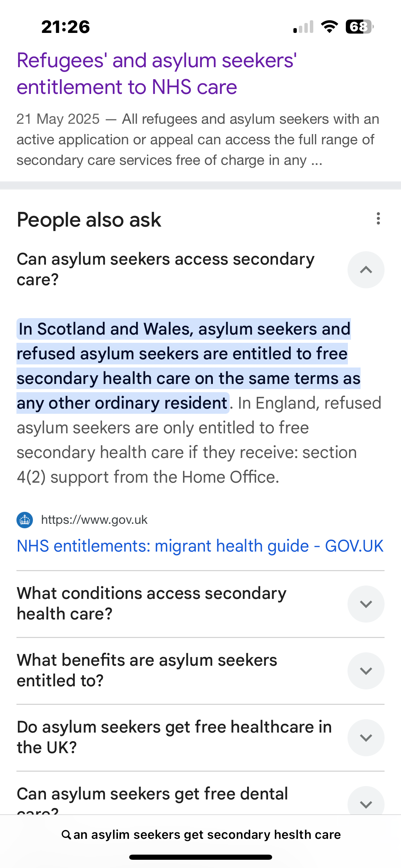Collapse the 'Can asylum seekers access secondary care' answer
The height and width of the screenshot is (868, 401).
coord(366,270)
